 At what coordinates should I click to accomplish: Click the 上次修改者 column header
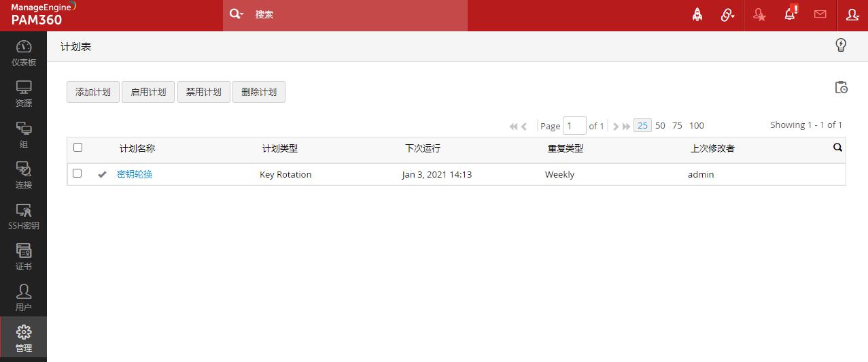coord(712,148)
